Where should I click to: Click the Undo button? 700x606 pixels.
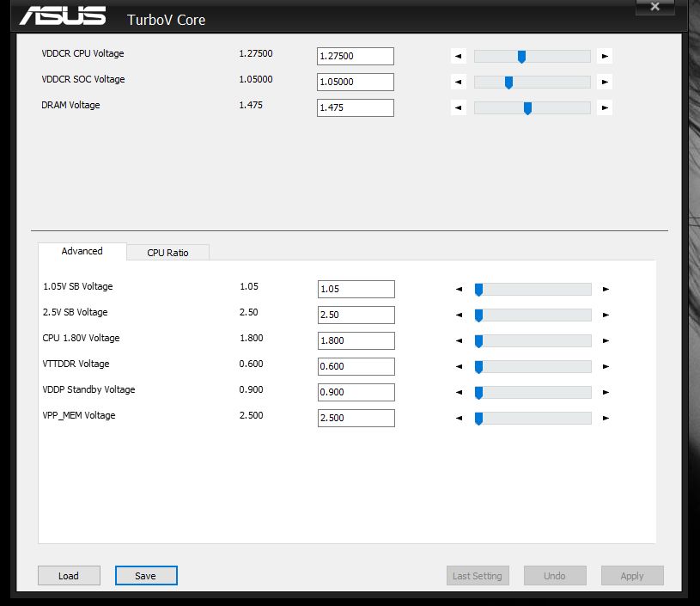(555, 576)
